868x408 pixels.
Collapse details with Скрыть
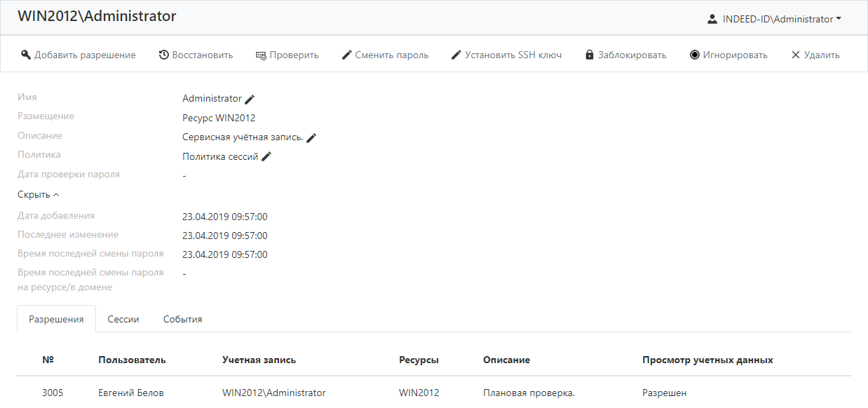38,195
